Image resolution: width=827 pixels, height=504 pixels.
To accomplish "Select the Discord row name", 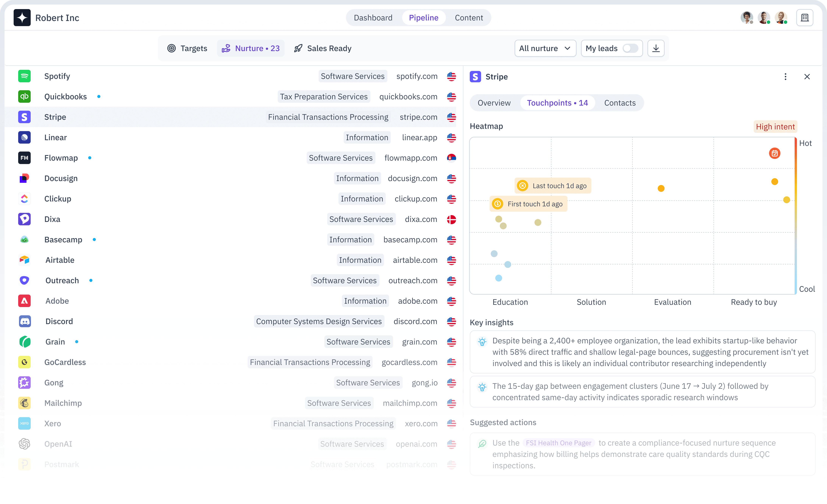I will tap(59, 322).
